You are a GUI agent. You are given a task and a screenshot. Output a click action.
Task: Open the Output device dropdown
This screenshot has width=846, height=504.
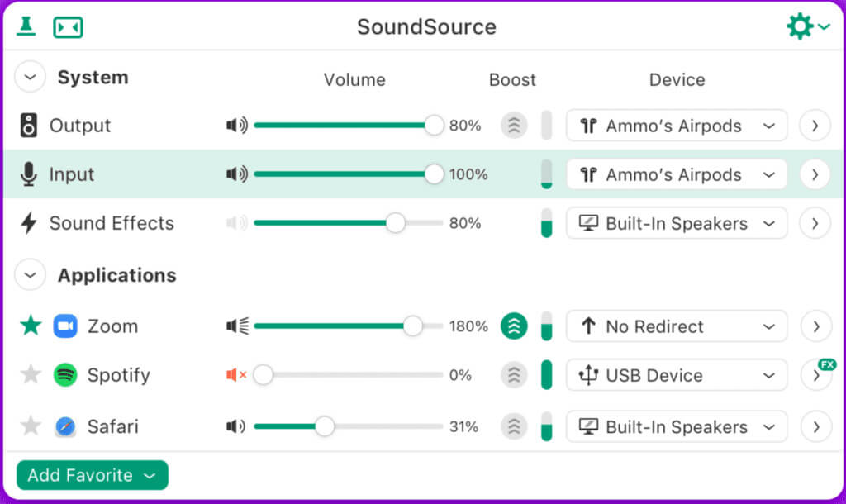pos(677,126)
